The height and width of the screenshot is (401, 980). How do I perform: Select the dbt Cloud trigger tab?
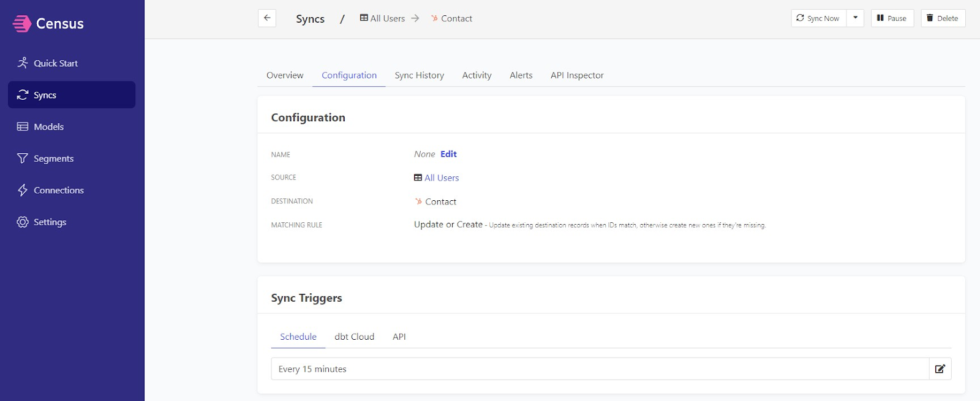(354, 337)
